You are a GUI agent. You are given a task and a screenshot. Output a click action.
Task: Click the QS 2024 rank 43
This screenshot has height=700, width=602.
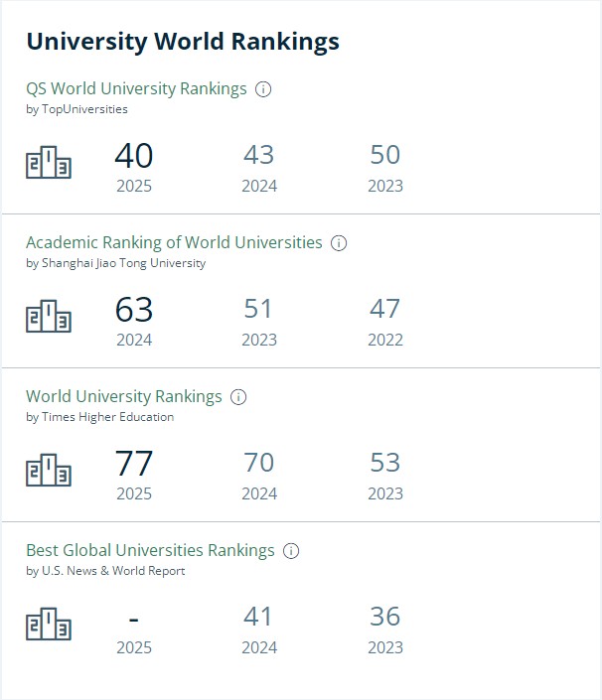259,155
